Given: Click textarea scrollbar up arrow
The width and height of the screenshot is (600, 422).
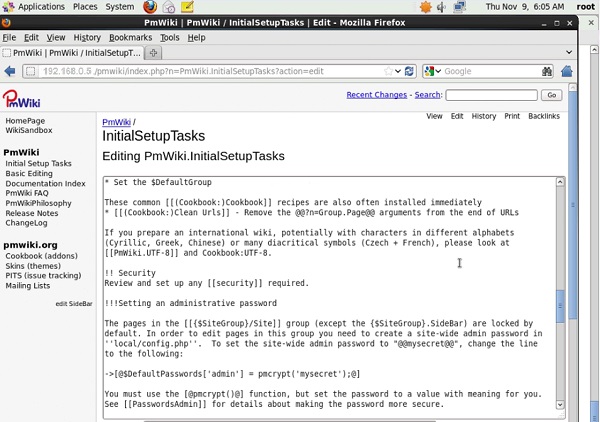Looking at the screenshot, I should tap(560, 182).
